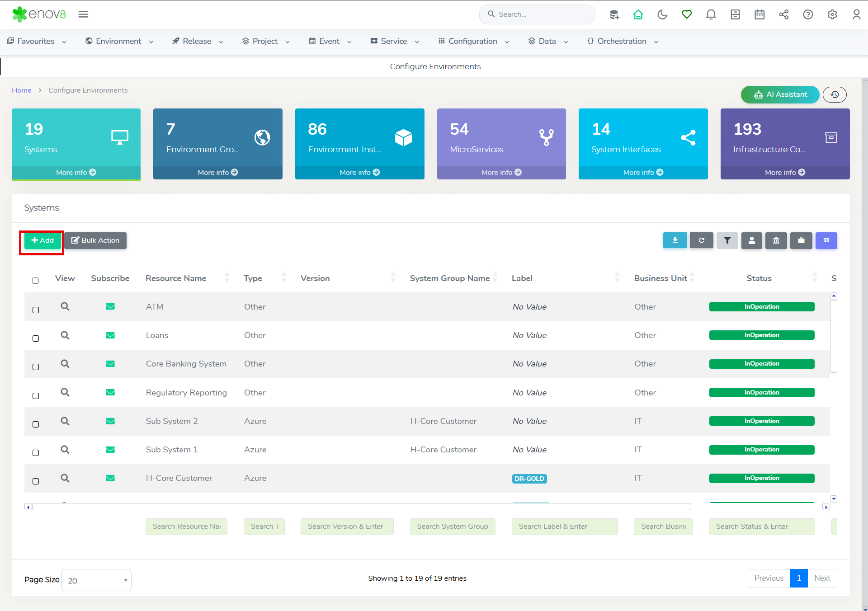Check the Sub System 2 row checkbox
Viewport: 868px width, 611px height.
pos(36,424)
